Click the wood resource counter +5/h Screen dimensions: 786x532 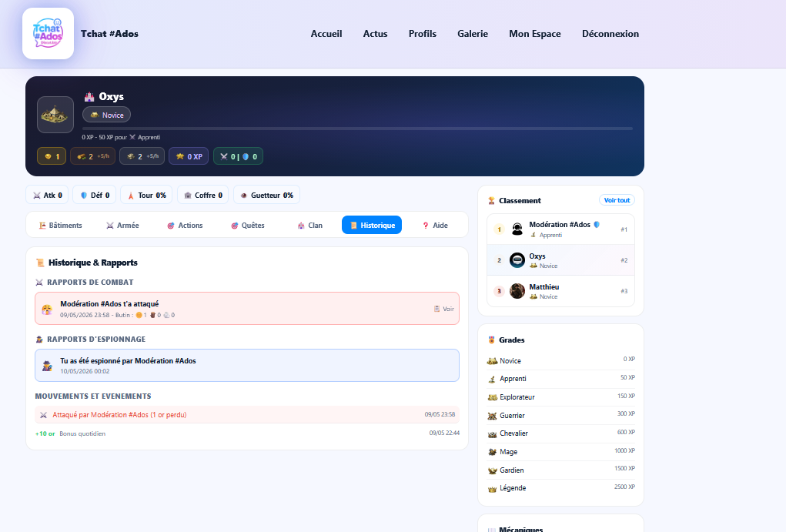(x=92, y=156)
